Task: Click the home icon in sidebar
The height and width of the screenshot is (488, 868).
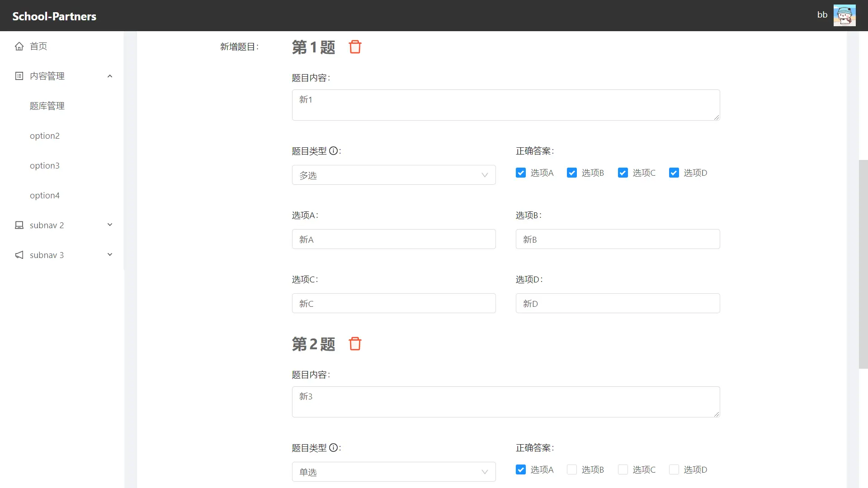Action: (x=19, y=46)
